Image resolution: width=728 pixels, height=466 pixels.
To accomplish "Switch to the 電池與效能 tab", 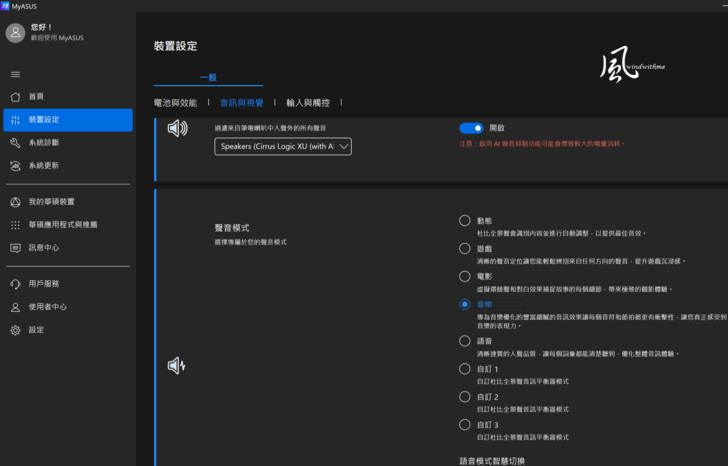I will tap(175, 103).
